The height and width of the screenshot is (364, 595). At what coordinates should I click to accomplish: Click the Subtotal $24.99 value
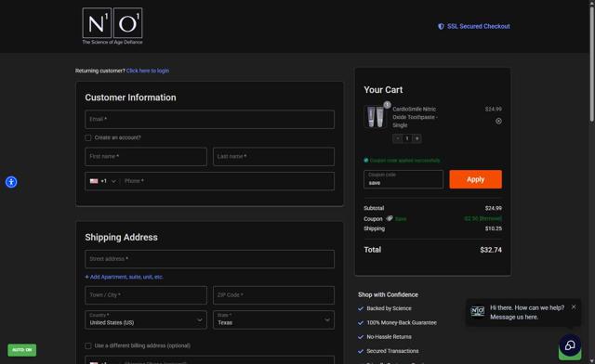(494, 208)
